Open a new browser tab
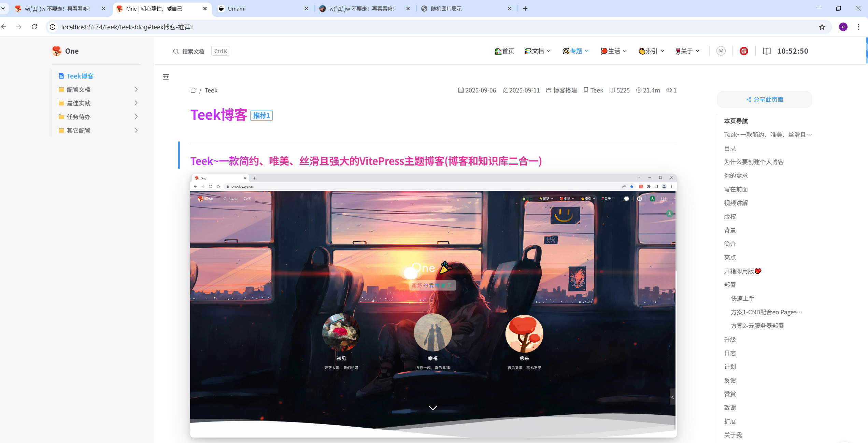 525,9
